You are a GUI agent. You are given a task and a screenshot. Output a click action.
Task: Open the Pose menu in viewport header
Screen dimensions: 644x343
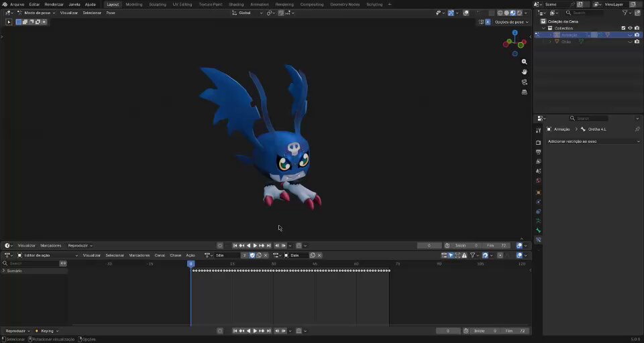point(111,13)
